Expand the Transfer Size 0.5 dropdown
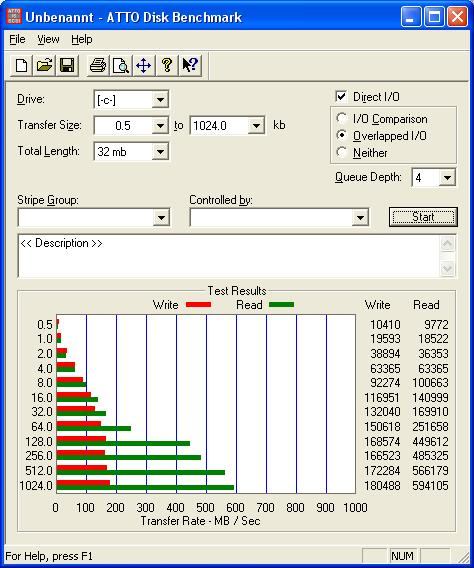 [x=160, y=126]
